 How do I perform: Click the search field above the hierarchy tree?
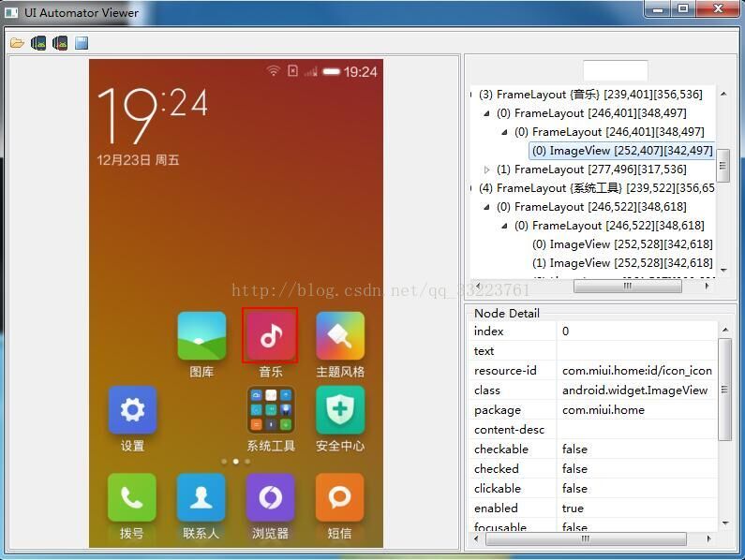pyautogui.click(x=616, y=71)
